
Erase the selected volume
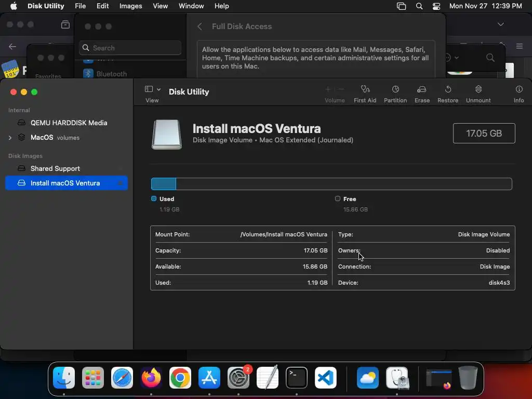coord(422,94)
